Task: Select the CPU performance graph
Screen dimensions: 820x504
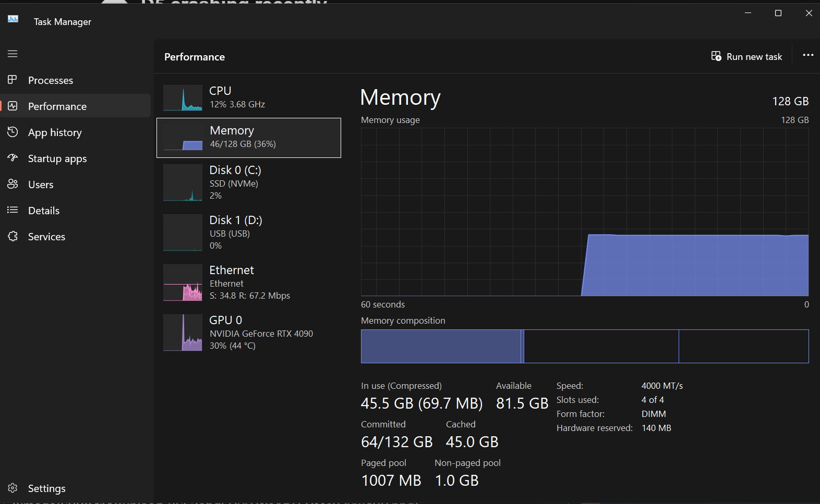Action: point(183,97)
